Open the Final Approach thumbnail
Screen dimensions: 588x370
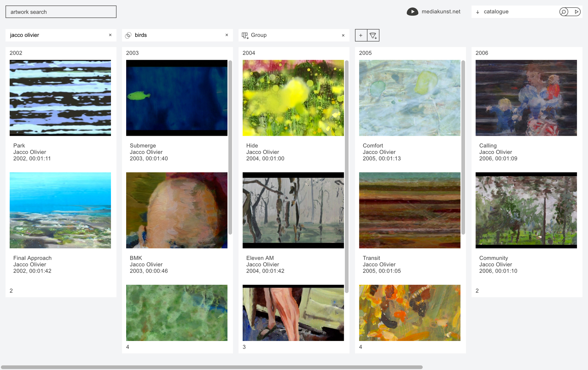pos(60,210)
